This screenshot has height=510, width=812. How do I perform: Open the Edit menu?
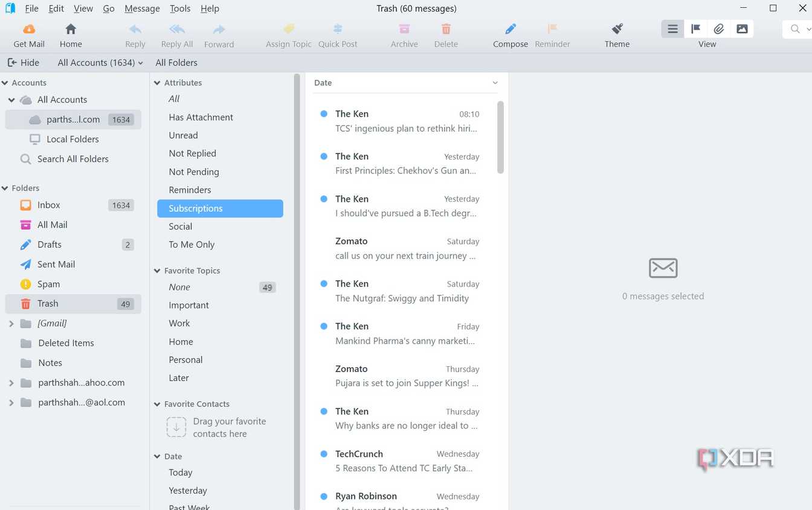click(56, 8)
